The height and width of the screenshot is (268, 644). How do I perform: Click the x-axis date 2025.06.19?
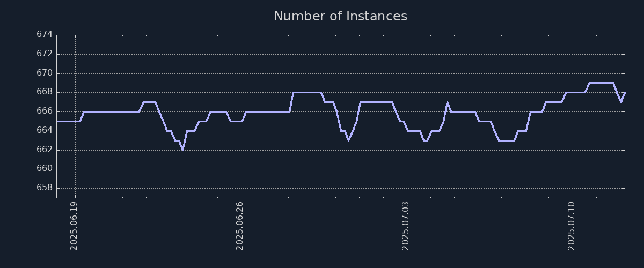pyautogui.click(x=75, y=226)
